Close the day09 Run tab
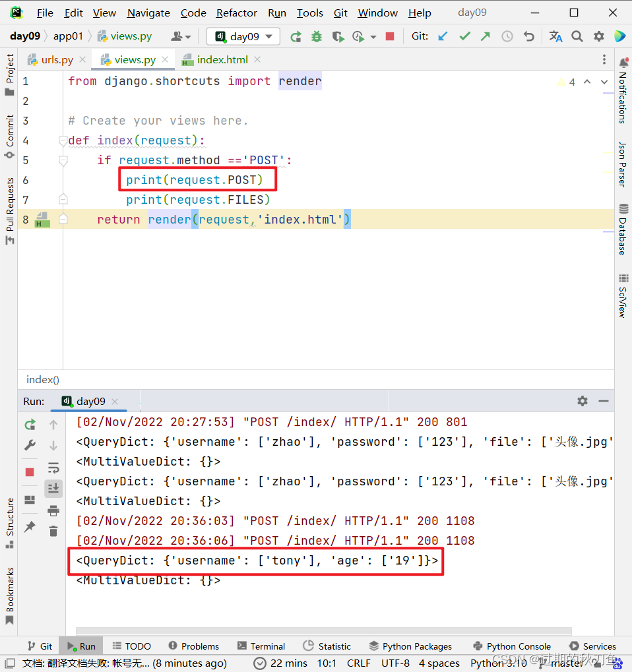Image resolution: width=632 pixels, height=672 pixels. click(x=115, y=401)
